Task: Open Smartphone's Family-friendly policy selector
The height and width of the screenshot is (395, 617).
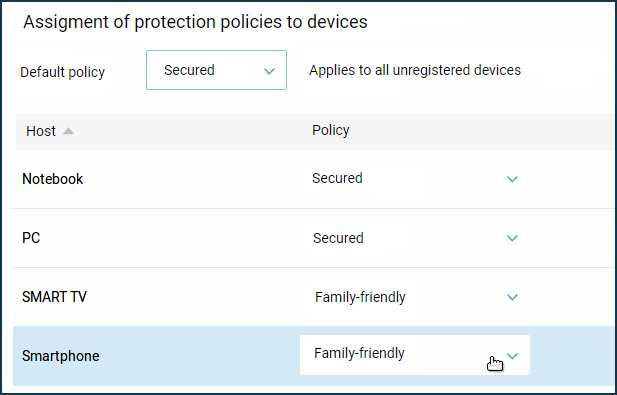Action: (415, 355)
